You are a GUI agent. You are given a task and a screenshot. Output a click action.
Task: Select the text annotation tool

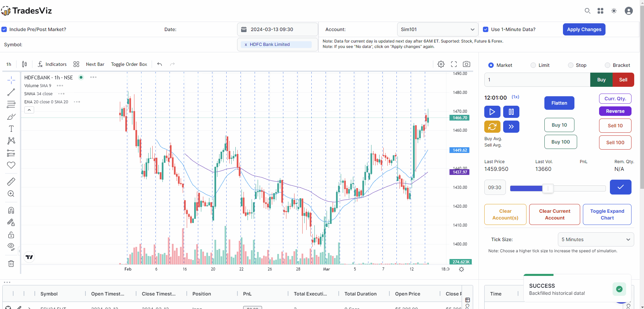pyautogui.click(x=11, y=129)
